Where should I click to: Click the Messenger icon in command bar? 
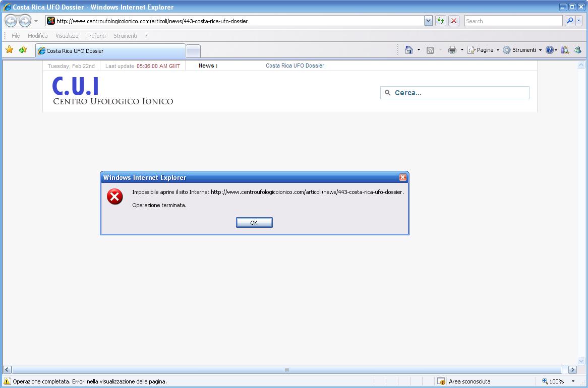577,50
